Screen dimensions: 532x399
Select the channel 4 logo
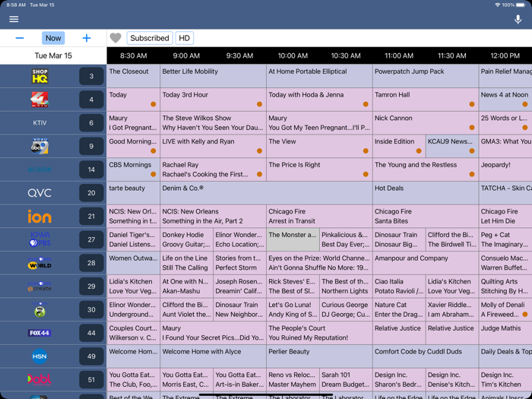coord(40,100)
